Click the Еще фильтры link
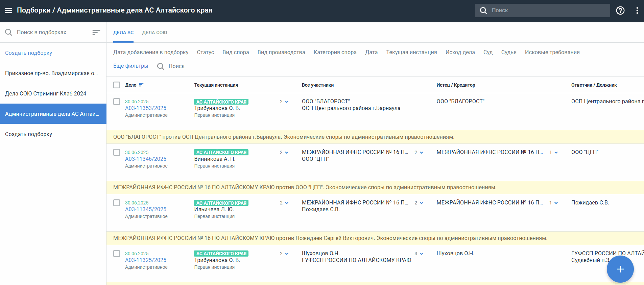644x285 pixels. click(x=130, y=66)
